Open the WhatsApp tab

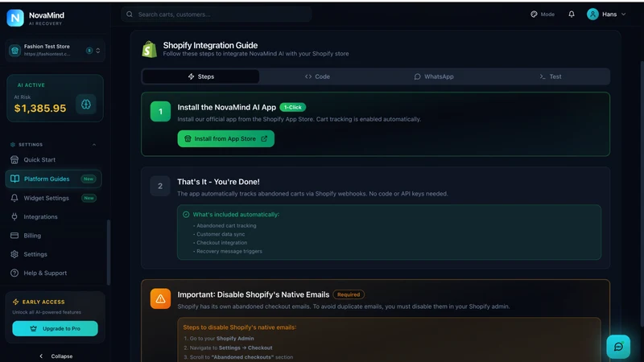434,76
